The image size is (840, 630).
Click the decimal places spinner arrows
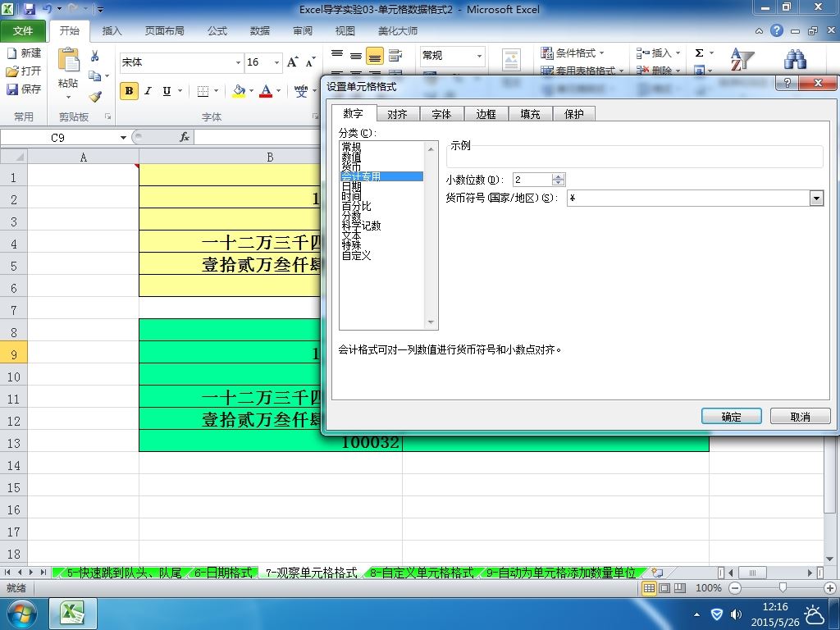(558, 180)
